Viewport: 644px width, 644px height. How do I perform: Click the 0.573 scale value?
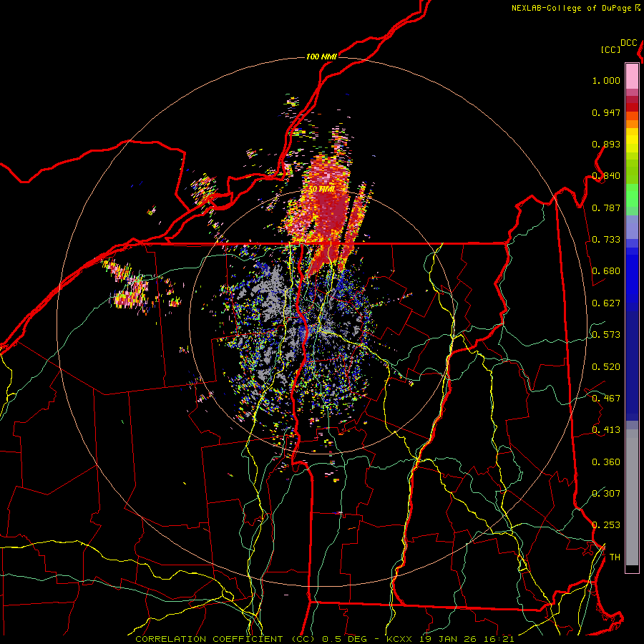coord(606,335)
